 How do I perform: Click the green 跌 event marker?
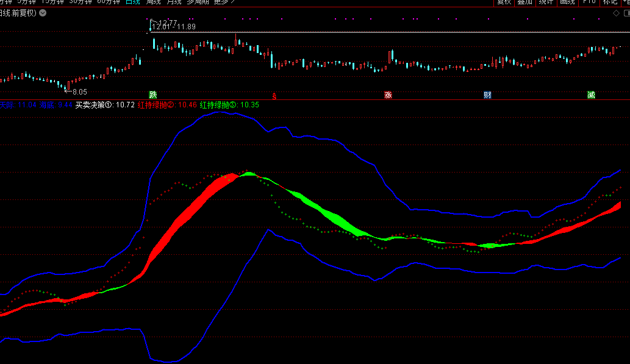pos(153,95)
